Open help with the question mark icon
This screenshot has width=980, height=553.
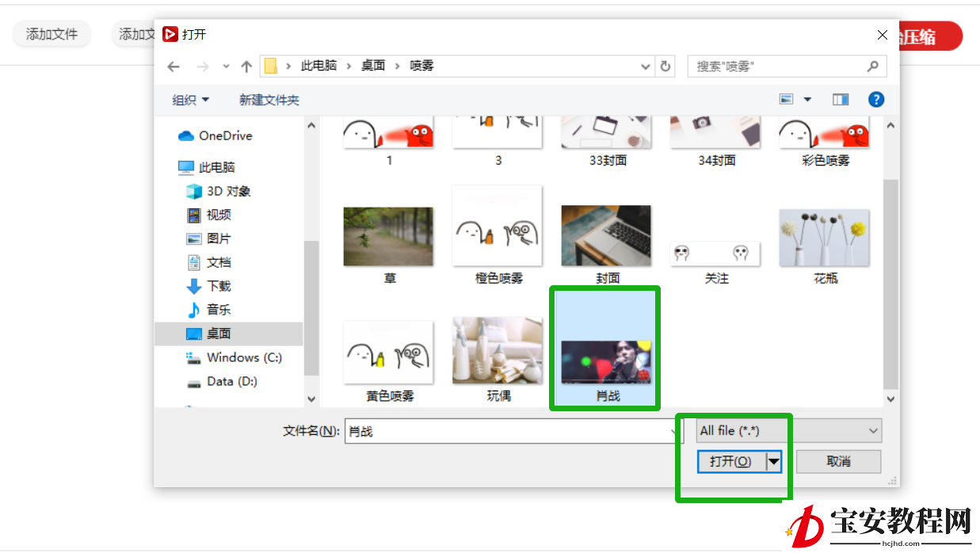pyautogui.click(x=876, y=100)
